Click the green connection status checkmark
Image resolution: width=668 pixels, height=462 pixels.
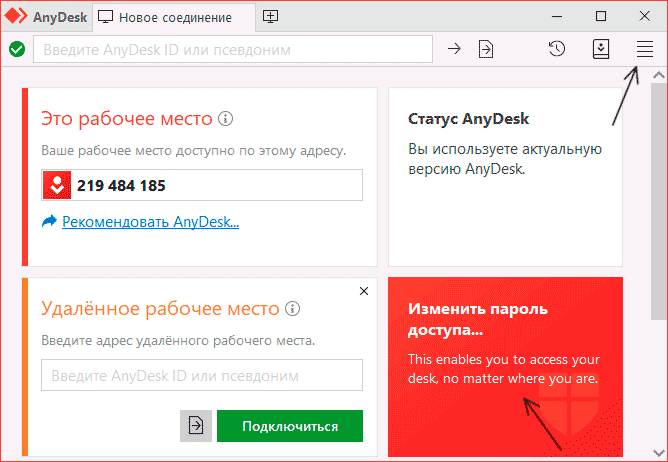pyautogui.click(x=17, y=49)
